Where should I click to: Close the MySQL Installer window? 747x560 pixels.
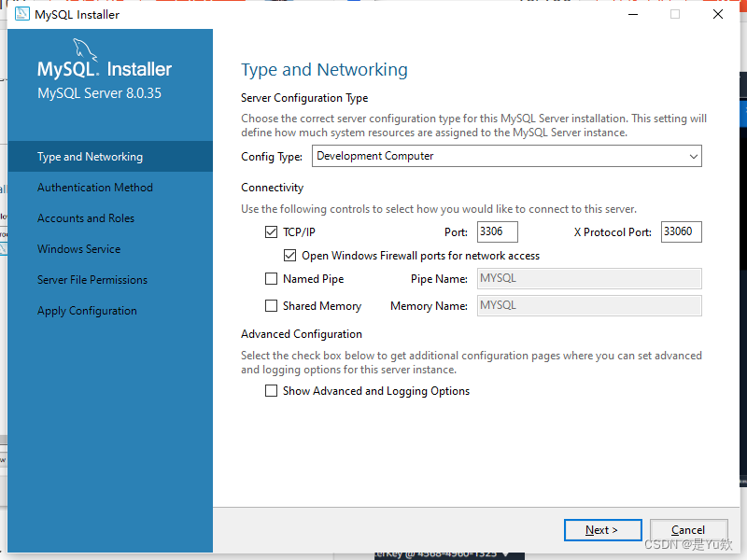718,14
